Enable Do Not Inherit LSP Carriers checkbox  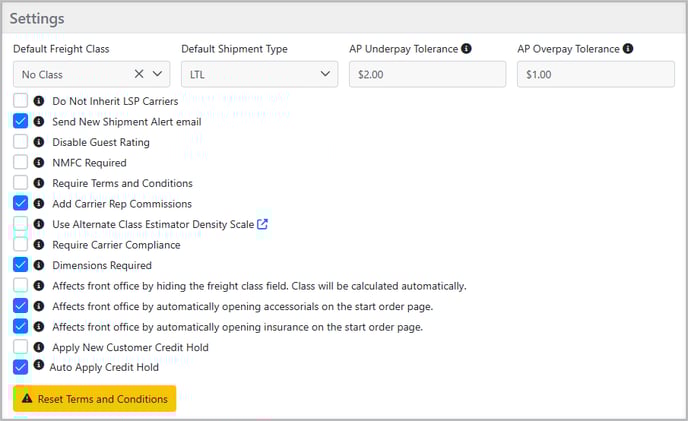pyautogui.click(x=21, y=101)
